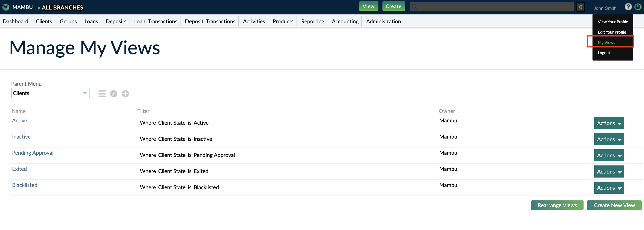Open Actions for the Active view
This screenshot has height=230, width=644.
(x=609, y=123)
